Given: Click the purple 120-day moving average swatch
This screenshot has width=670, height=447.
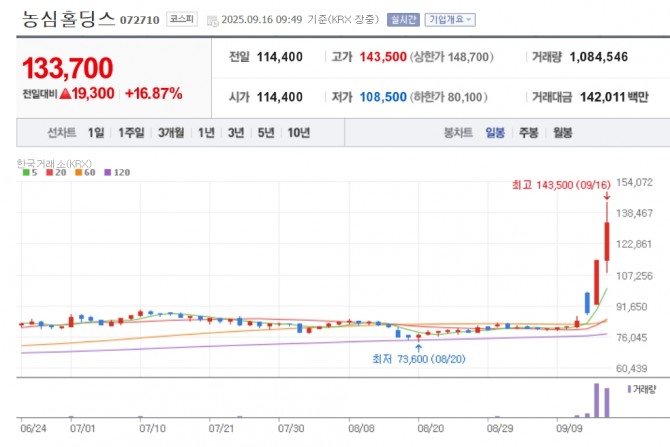Looking at the screenshot, I should tap(108, 172).
